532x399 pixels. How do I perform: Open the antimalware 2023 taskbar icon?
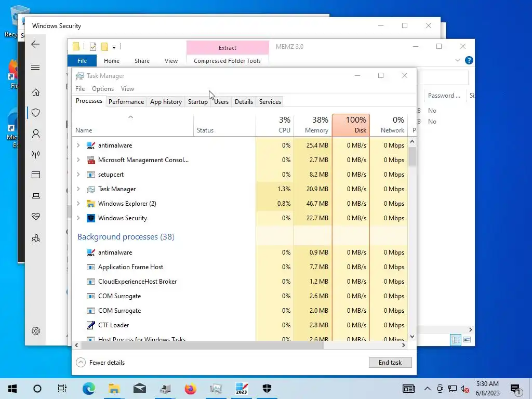(x=241, y=389)
